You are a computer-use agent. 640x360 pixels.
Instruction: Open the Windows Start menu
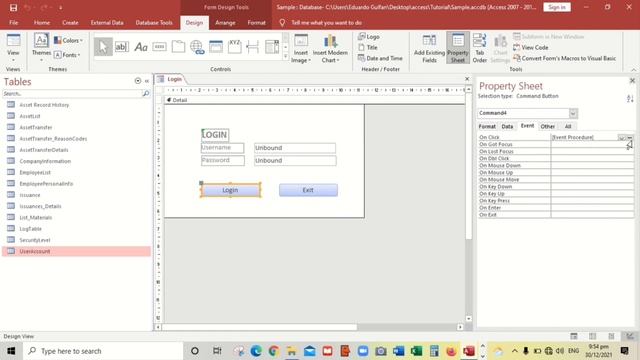[11, 351]
